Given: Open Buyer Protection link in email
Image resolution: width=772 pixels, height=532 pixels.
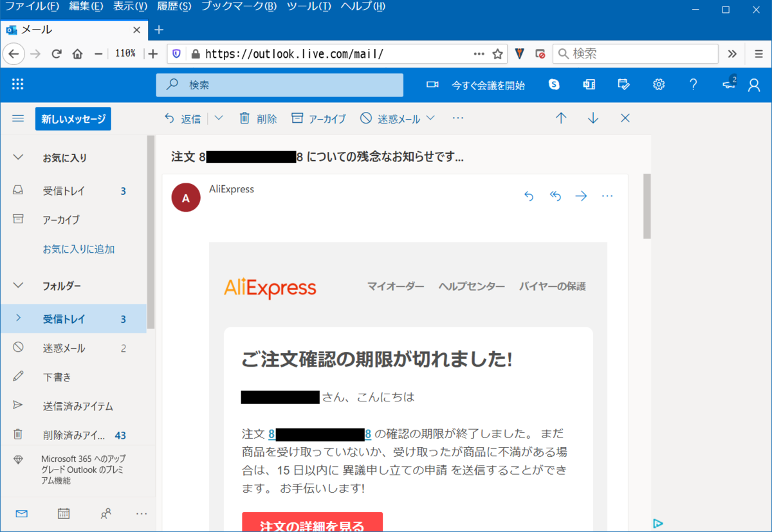Looking at the screenshot, I should click(x=553, y=286).
